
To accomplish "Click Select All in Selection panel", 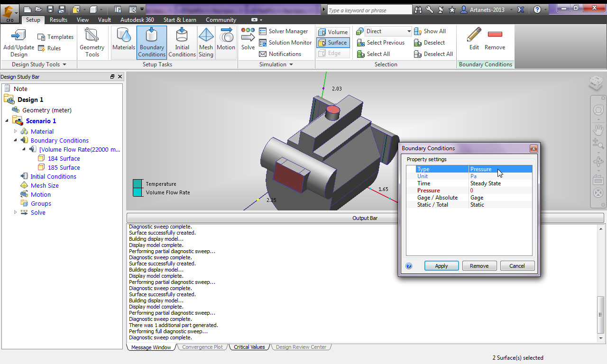I will tap(373, 54).
